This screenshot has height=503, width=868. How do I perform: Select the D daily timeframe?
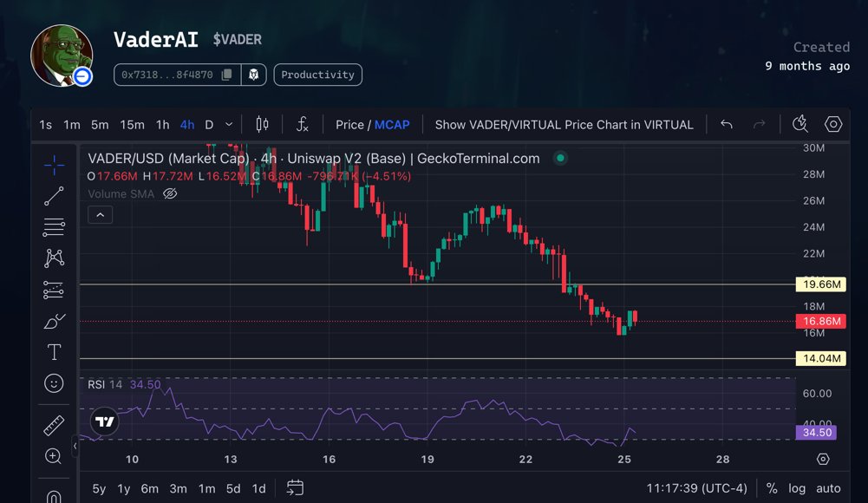pos(209,125)
